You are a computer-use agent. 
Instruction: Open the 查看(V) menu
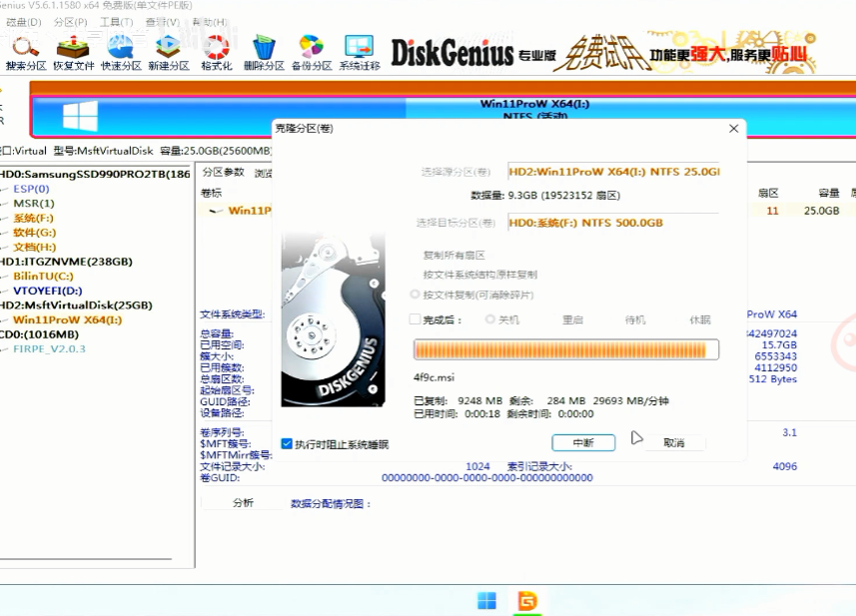coord(163,22)
